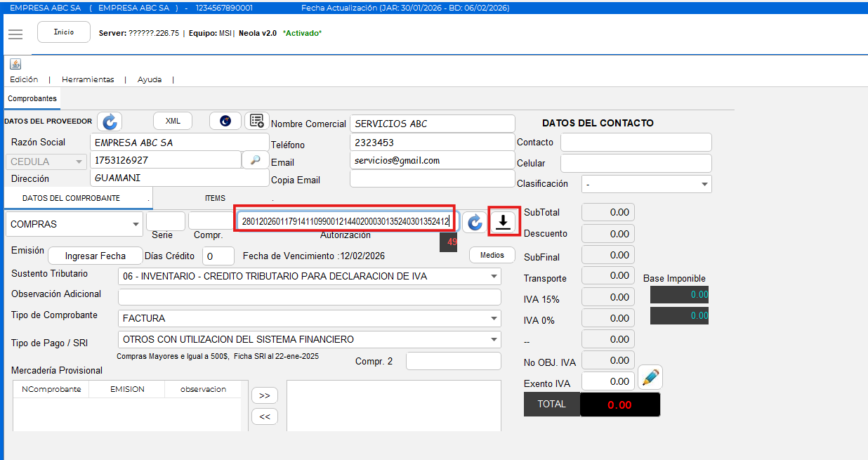This screenshot has height=460, width=868.
Task: Open the Herramientas menu
Action: 88,79
